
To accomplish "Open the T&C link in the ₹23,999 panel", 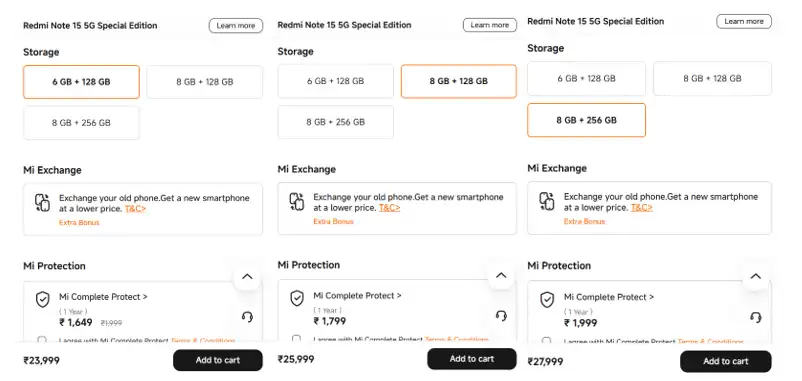I will (136, 209).
